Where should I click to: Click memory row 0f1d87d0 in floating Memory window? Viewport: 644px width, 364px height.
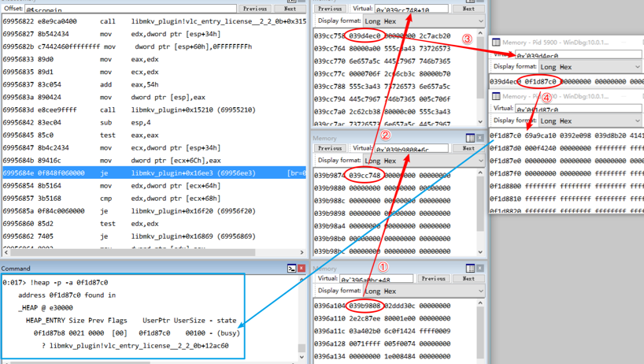coord(566,148)
